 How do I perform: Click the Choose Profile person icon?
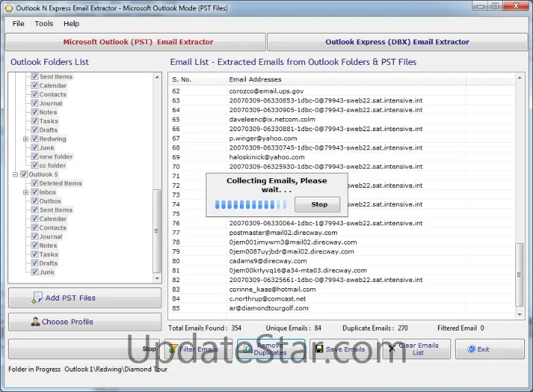point(36,322)
